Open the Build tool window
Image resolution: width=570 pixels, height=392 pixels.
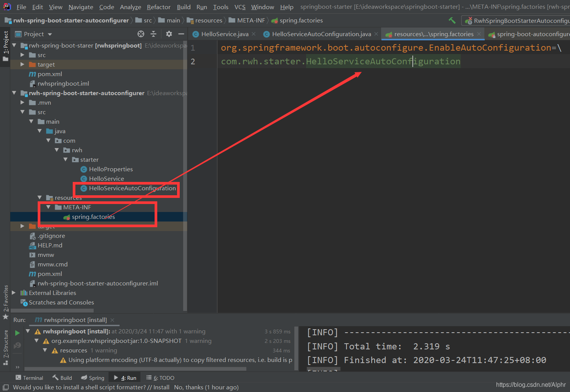click(x=62, y=378)
